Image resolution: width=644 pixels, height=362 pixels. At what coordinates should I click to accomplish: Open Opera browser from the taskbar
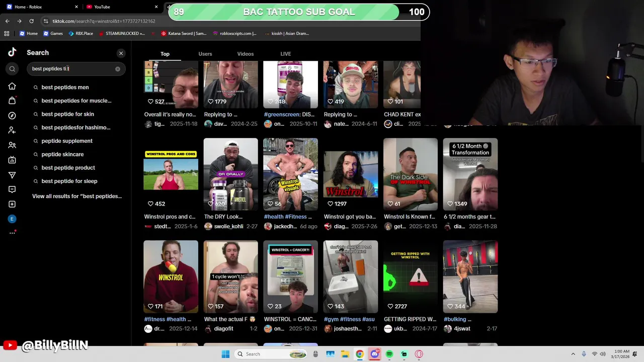[x=419, y=354]
